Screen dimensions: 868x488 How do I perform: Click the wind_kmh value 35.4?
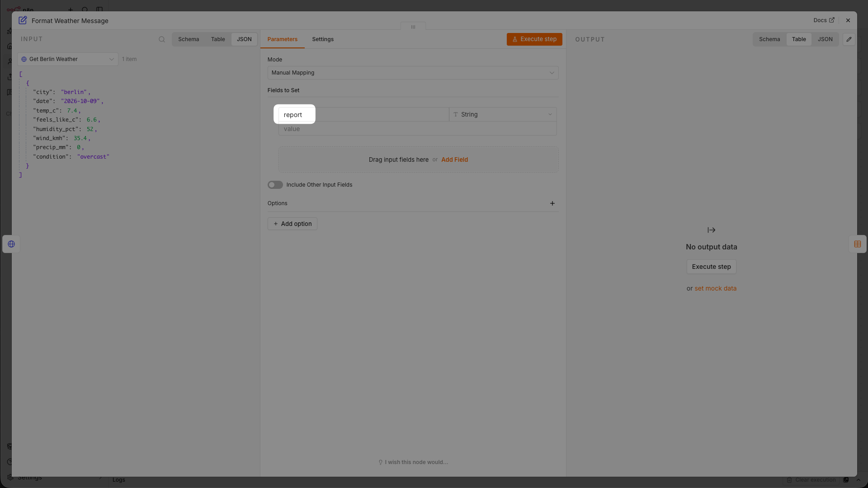point(80,138)
